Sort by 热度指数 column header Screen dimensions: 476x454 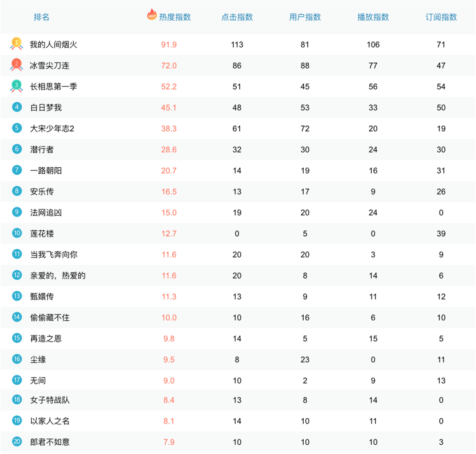pyautogui.click(x=175, y=17)
